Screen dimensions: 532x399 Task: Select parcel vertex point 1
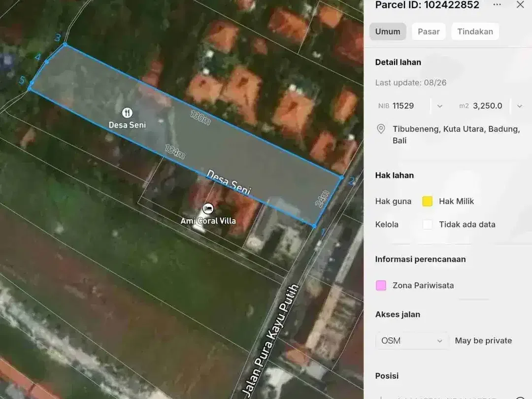314,226
